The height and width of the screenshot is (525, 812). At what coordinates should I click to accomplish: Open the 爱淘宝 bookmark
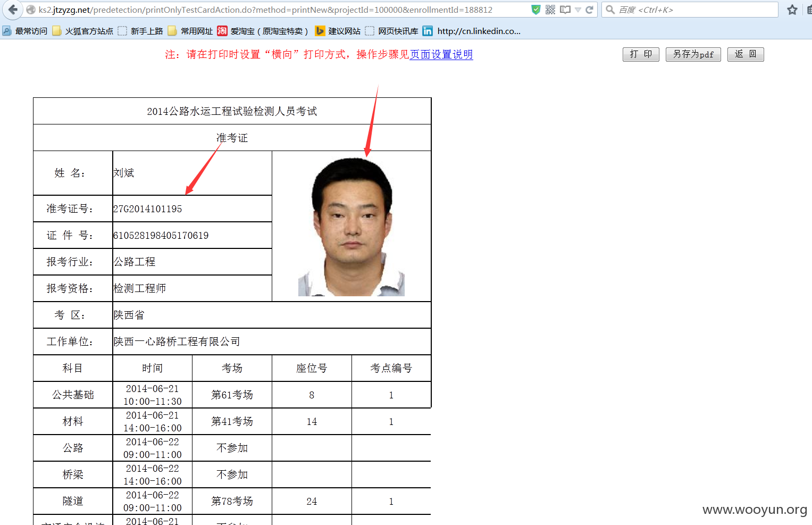(x=263, y=31)
